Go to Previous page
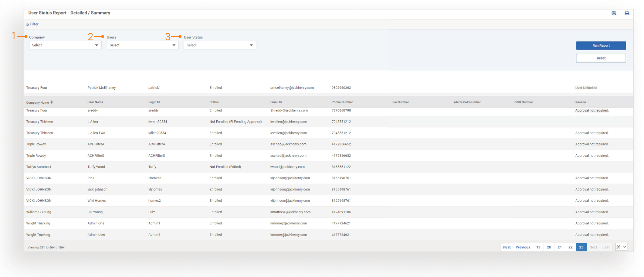Screen dimensions: 644x277 point(523,247)
